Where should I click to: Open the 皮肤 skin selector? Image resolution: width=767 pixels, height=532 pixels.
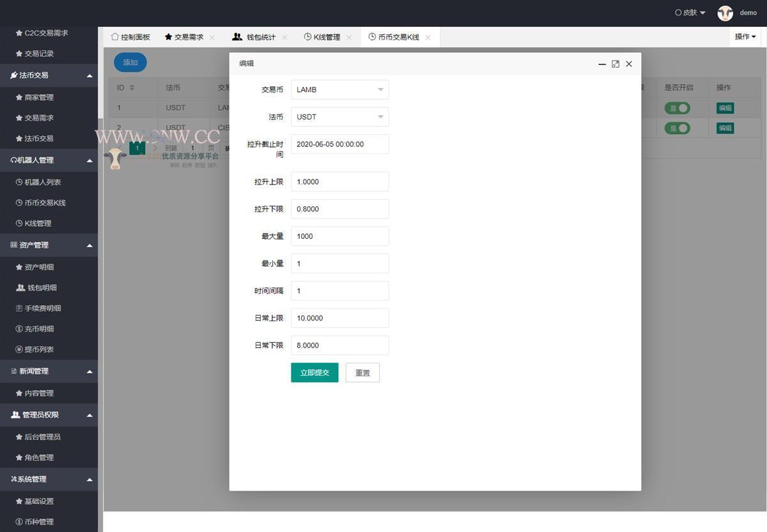point(690,13)
